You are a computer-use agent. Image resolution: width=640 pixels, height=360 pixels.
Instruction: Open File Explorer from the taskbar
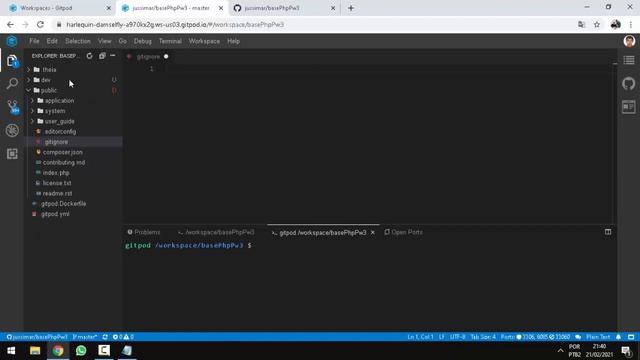tap(35, 350)
